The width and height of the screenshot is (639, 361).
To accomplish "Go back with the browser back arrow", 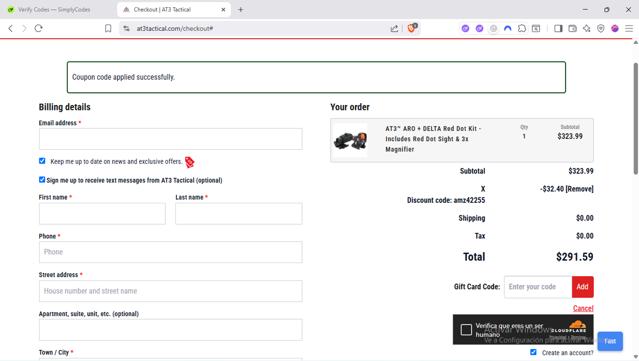I will click(x=11, y=29).
